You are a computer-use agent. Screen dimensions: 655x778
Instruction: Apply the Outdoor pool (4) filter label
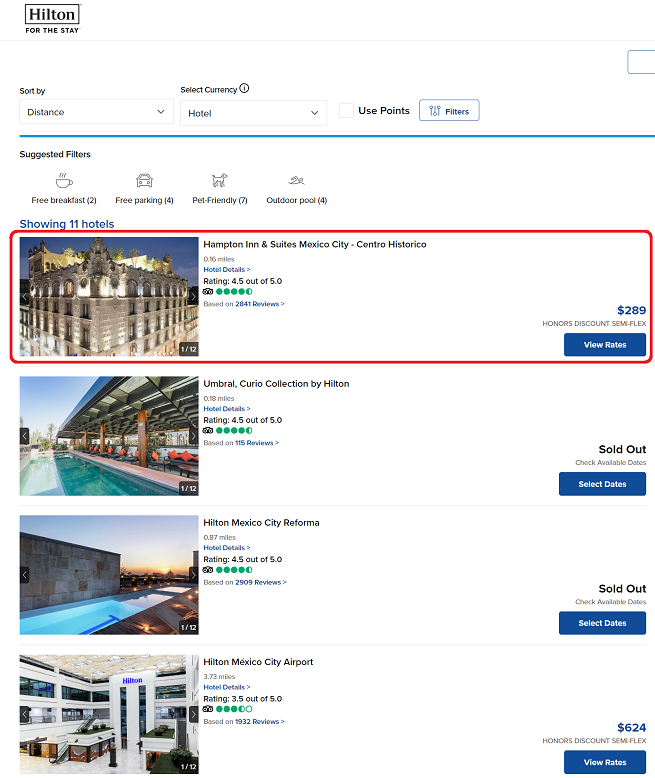click(297, 200)
